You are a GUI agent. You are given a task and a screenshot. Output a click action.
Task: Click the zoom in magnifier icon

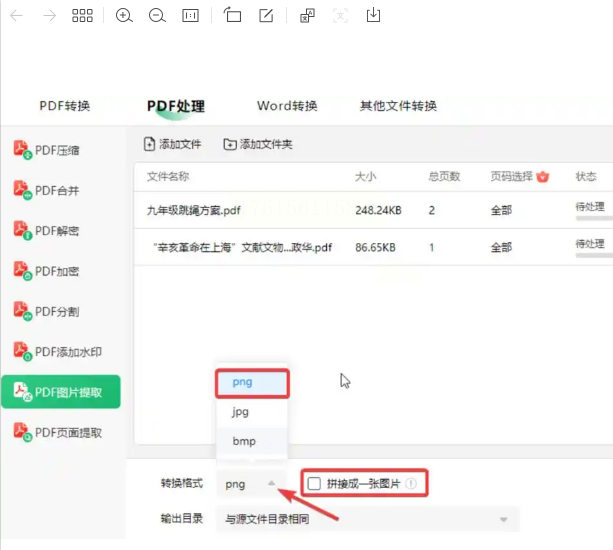[x=124, y=16]
